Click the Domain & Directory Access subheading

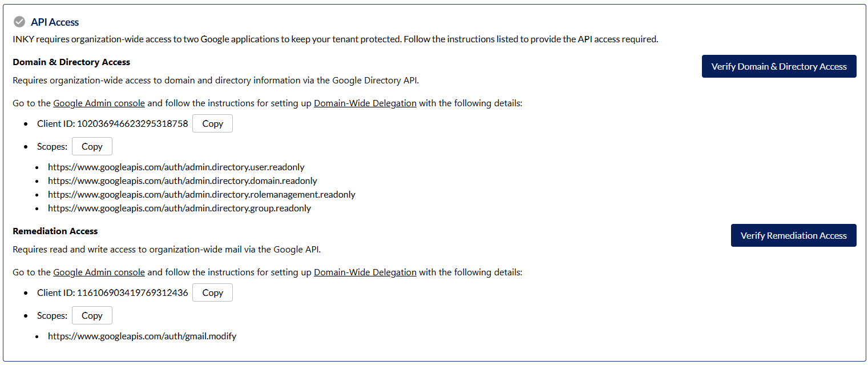click(71, 62)
